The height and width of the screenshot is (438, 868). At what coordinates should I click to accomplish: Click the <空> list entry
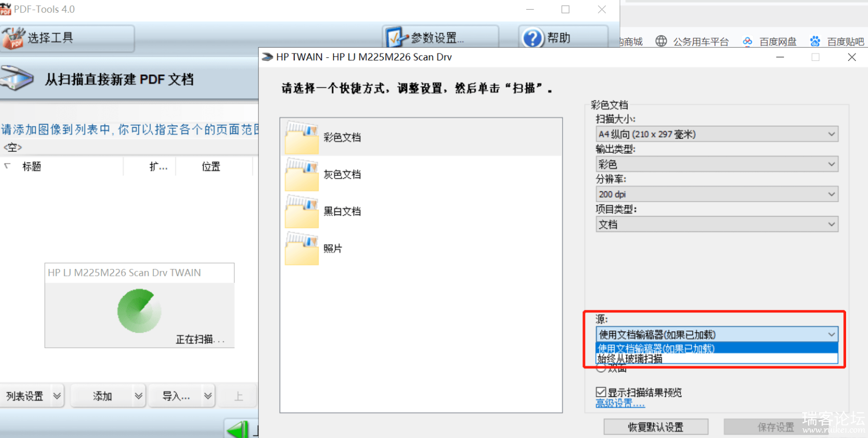(13, 147)
